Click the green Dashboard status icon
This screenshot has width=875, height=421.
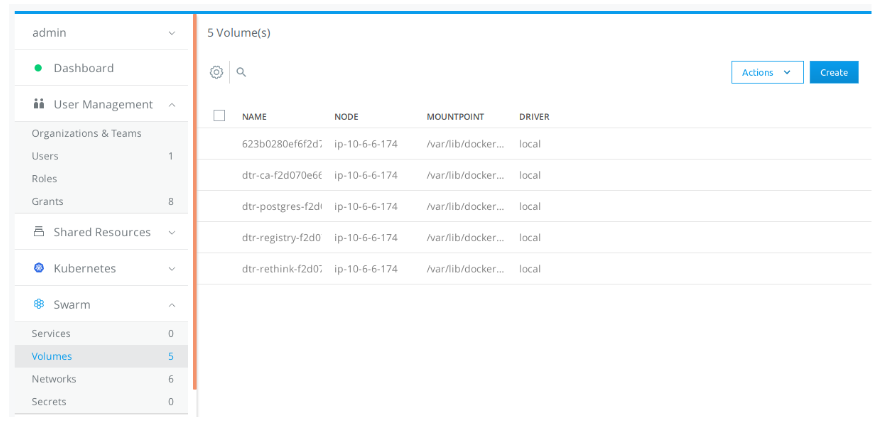click(x=38, y=68)
